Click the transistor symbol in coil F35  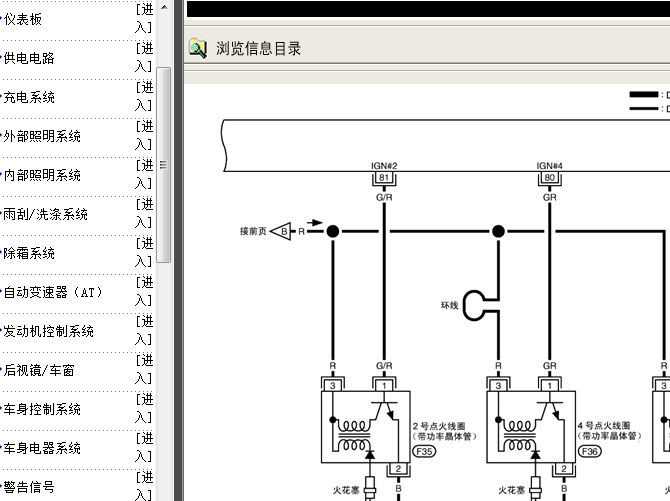click(x=385, y=410)
